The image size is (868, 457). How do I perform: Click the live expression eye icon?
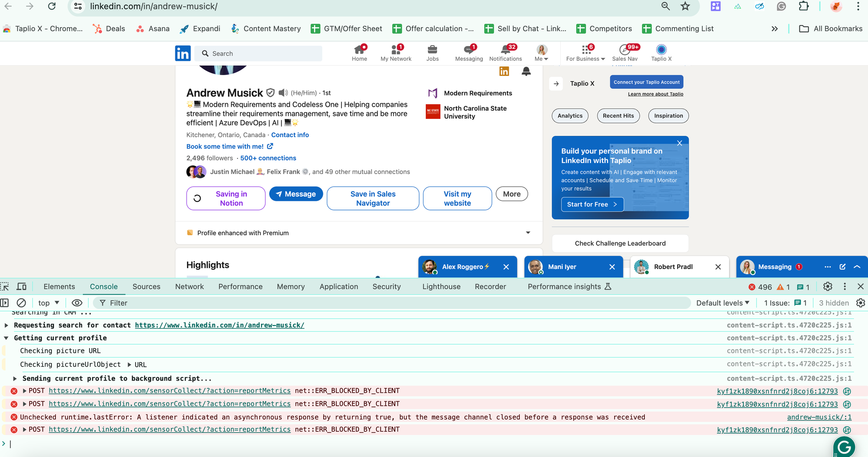77,303
